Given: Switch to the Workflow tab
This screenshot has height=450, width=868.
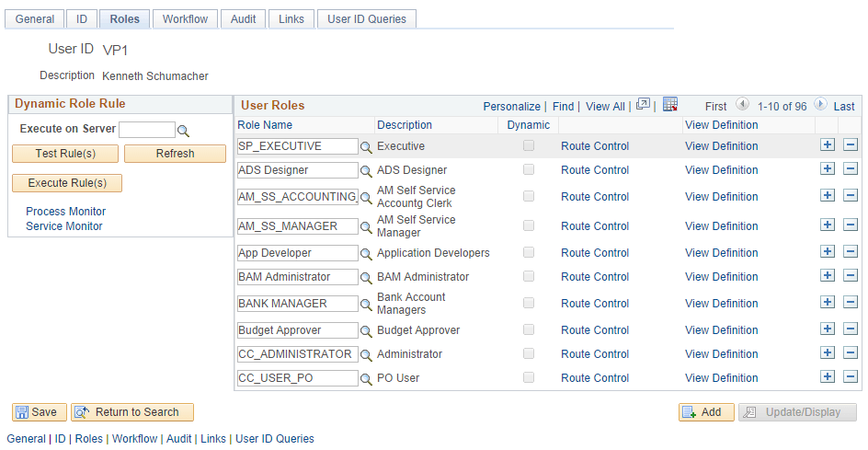Looking at the screenshot, I should click(x=185, y=18).
